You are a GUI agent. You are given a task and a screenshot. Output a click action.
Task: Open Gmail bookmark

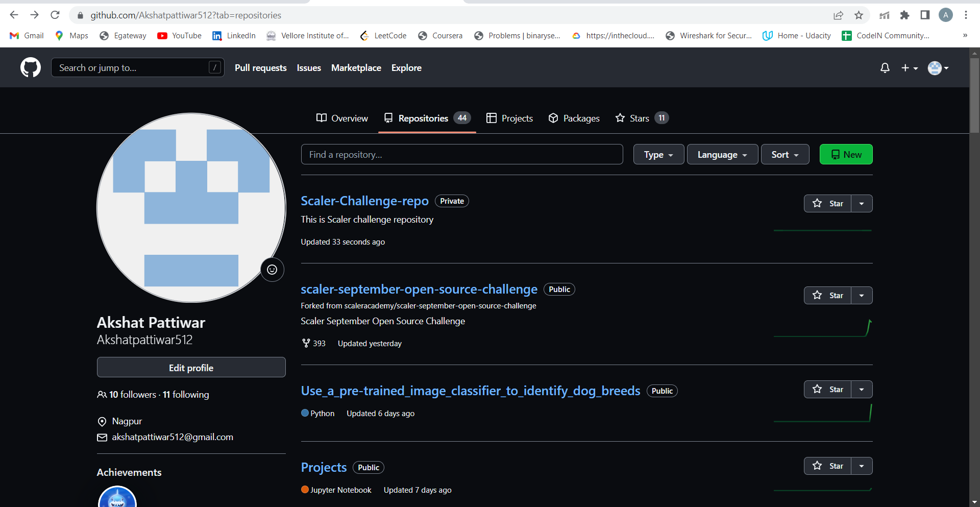pos(27,36)
